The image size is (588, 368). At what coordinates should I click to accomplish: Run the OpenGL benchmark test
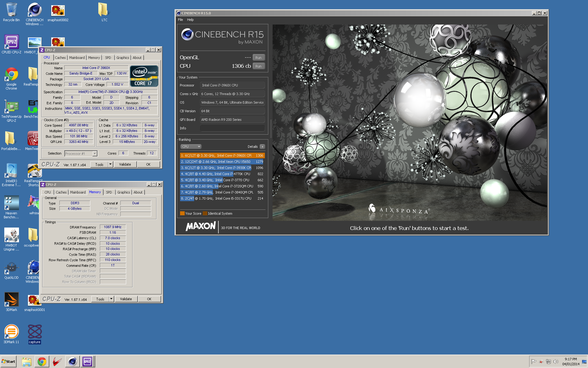coord(258,58)
